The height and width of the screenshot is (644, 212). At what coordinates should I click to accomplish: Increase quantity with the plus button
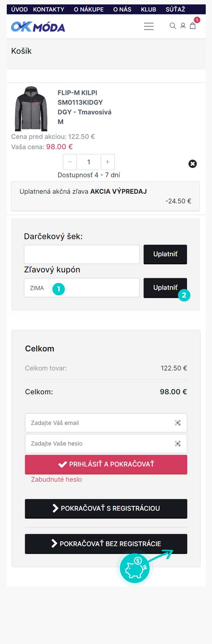tap(108, 162)
